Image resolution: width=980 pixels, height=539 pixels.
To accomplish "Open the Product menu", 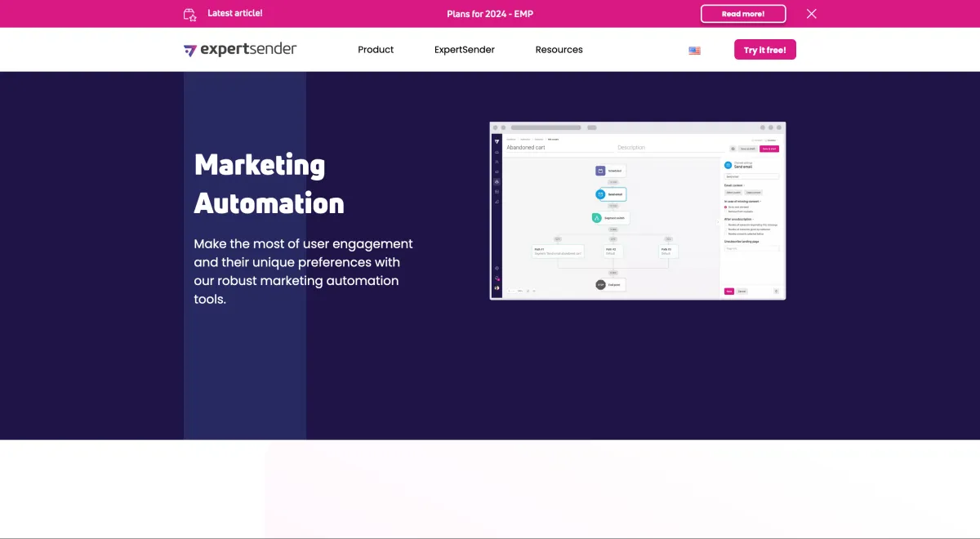I will (376, 50).
